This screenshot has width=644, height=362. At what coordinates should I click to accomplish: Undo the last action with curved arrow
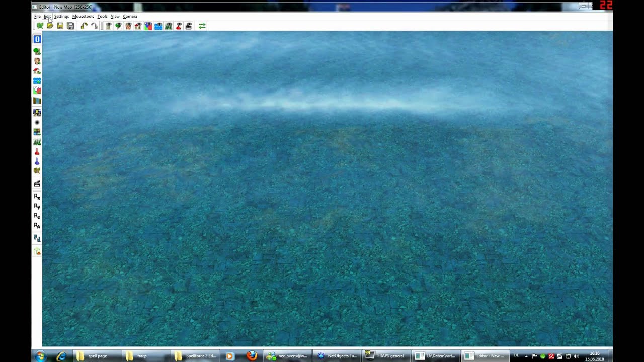(x=84, y=26)
